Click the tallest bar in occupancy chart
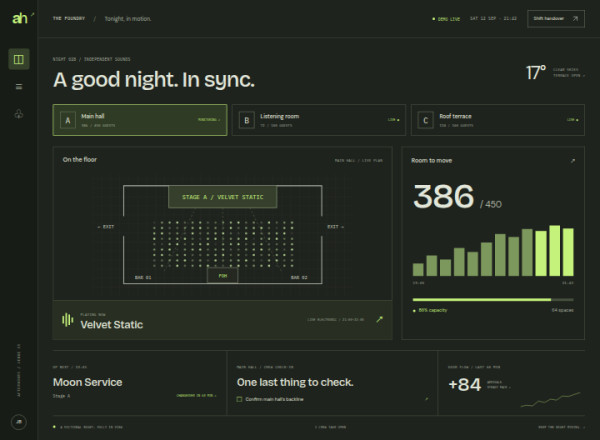600x440 pixels. [554, 251]
